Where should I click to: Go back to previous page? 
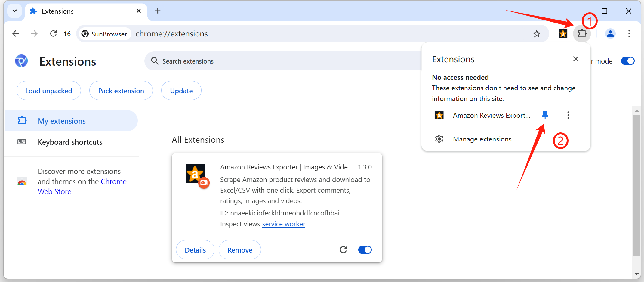[x=16, y=34]
